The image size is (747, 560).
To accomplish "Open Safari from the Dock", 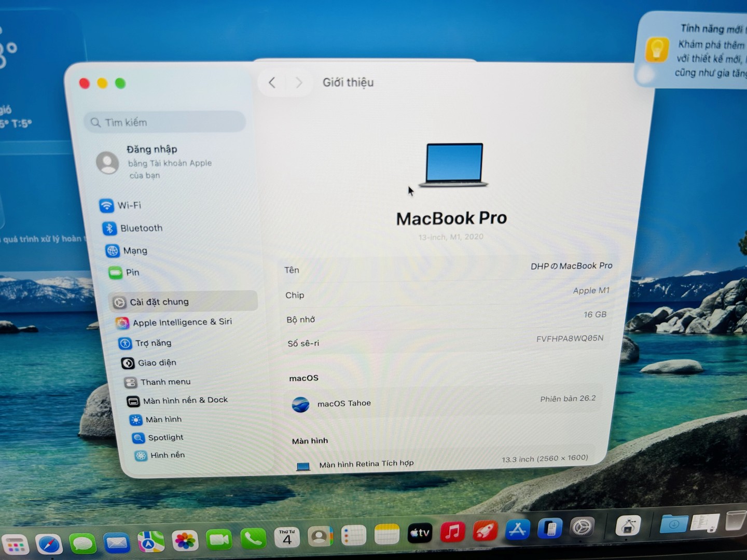I will click(49, 544).
